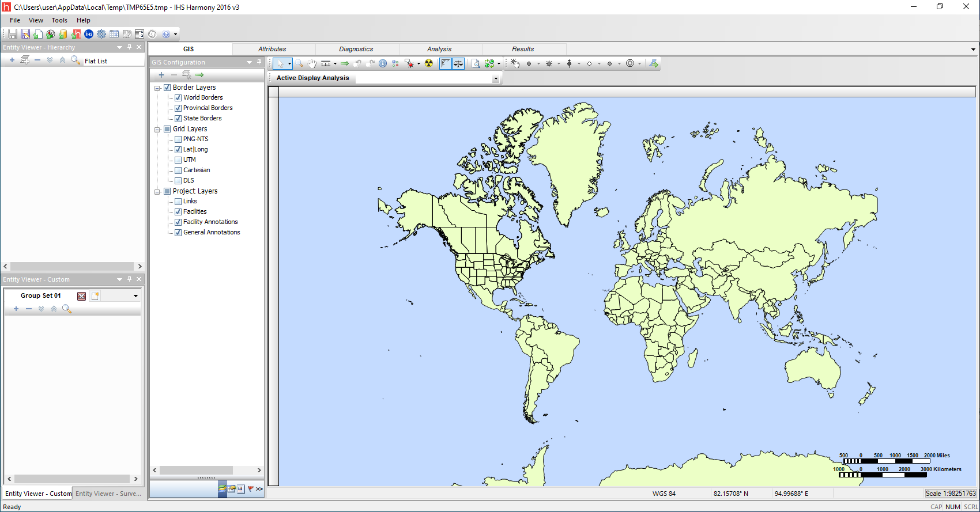Click the new group set icon

(x=96, y=296)
